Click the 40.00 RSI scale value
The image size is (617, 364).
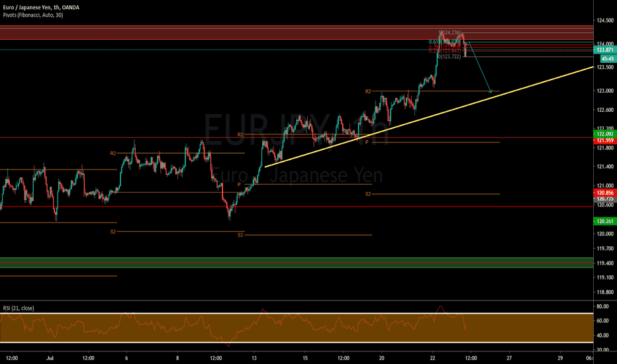coord(602,336)
